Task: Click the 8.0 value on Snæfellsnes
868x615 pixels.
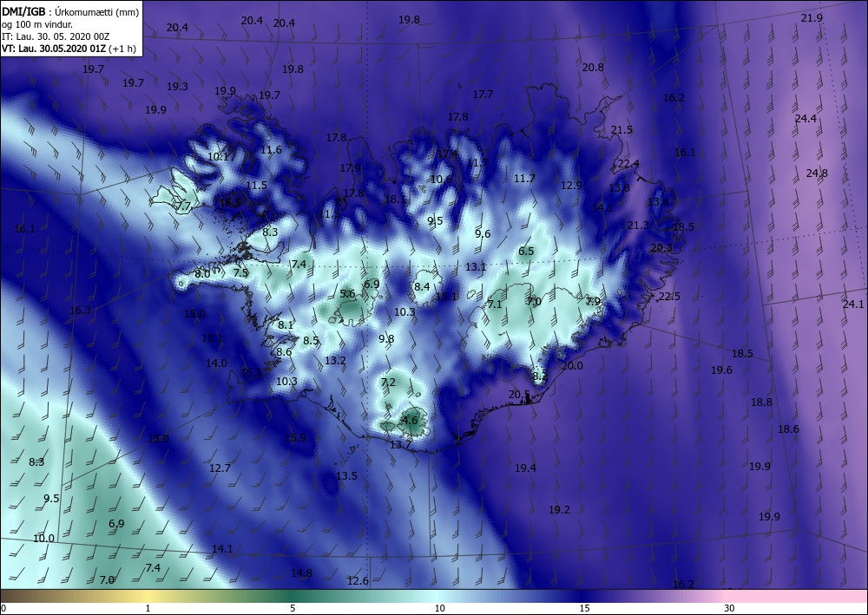Action: [202, 274]
